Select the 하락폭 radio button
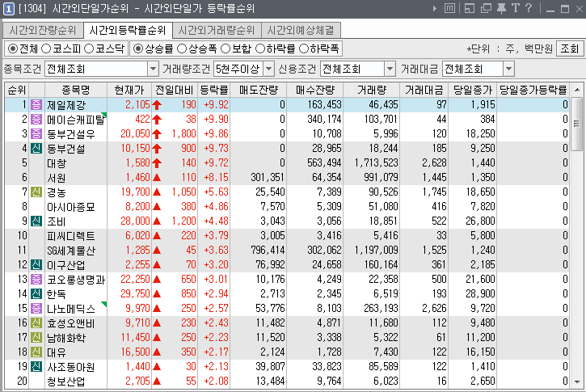 coord(304,48)
